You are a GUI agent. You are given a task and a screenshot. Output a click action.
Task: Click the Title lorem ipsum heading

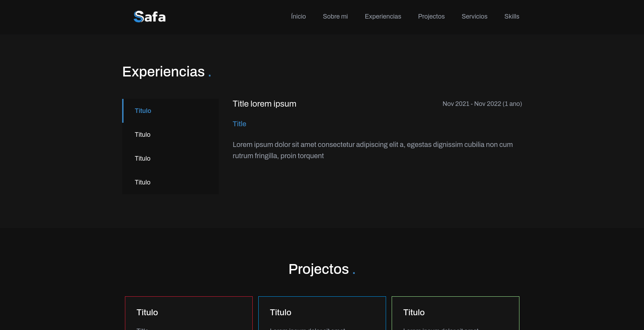click(x=264, y=104)
